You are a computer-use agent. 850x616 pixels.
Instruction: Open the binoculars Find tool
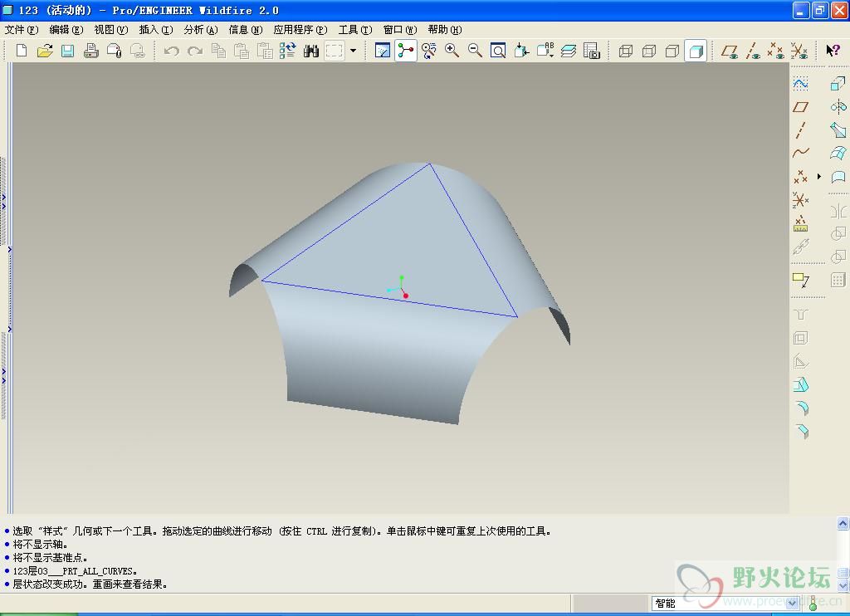tap(311, 51)
